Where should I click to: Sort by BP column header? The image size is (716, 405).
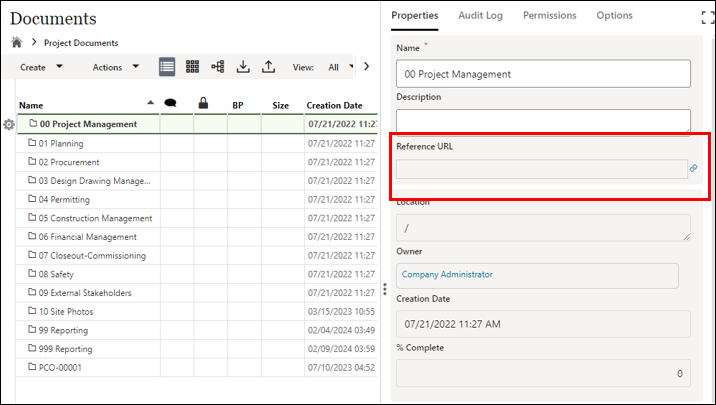point(237,105)
